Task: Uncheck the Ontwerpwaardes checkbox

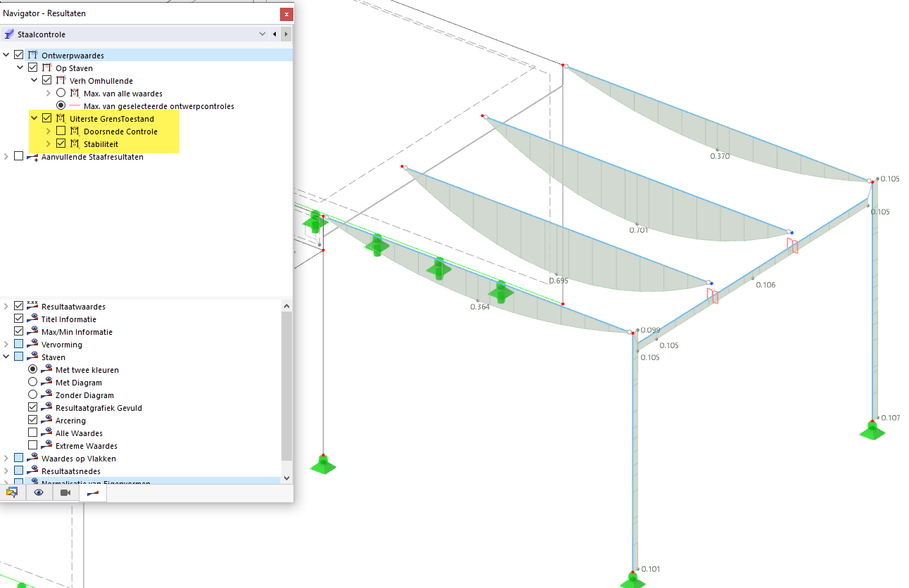Action: (19, 55)
